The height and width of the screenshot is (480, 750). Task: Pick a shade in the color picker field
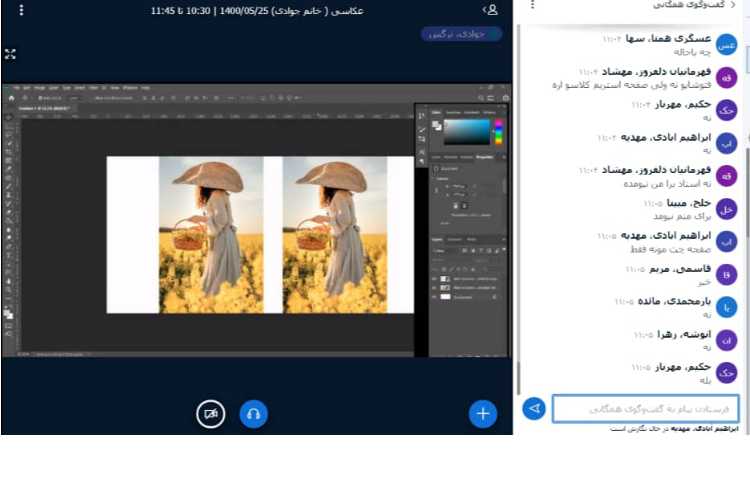467,132
